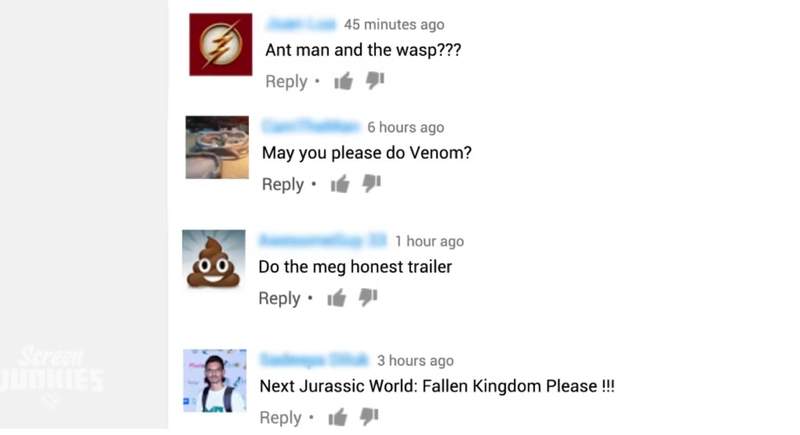Dislike the meg honest trailer comment
Screen dimensions: 800x435
(x=368, y=297)
